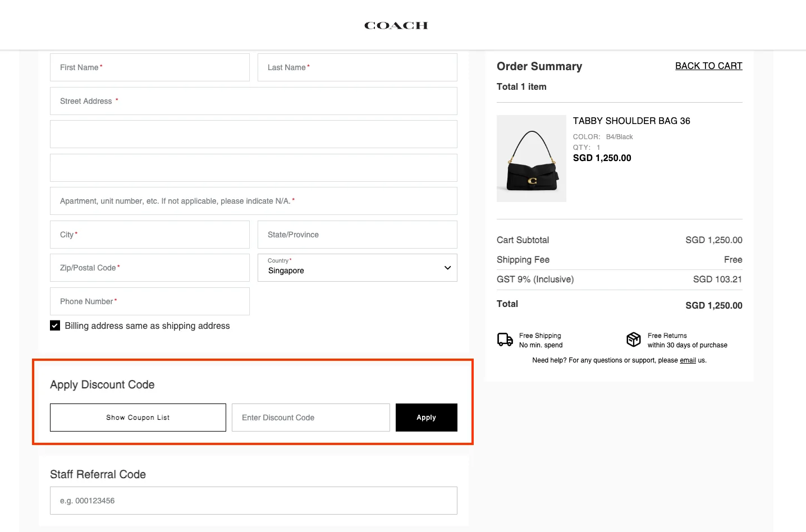Click the free returns box icon

click(x=634, y=340)
